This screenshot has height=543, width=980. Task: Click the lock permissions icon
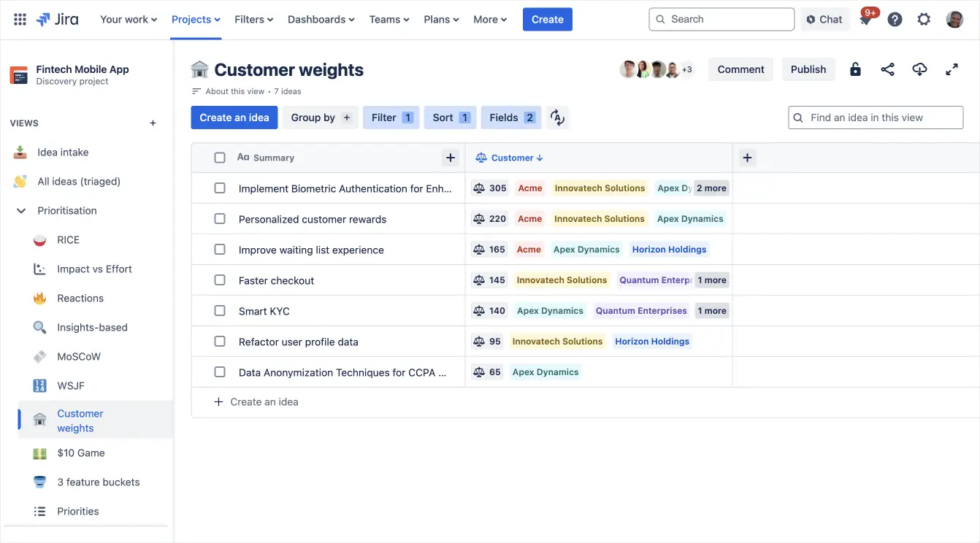click(x=855, y=69)
